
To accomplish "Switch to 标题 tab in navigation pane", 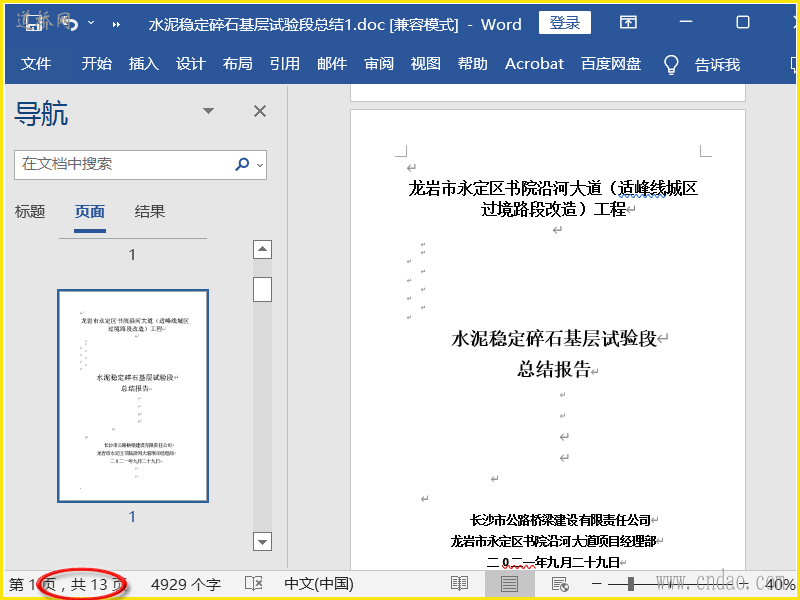I will click(x=30, y=211).
